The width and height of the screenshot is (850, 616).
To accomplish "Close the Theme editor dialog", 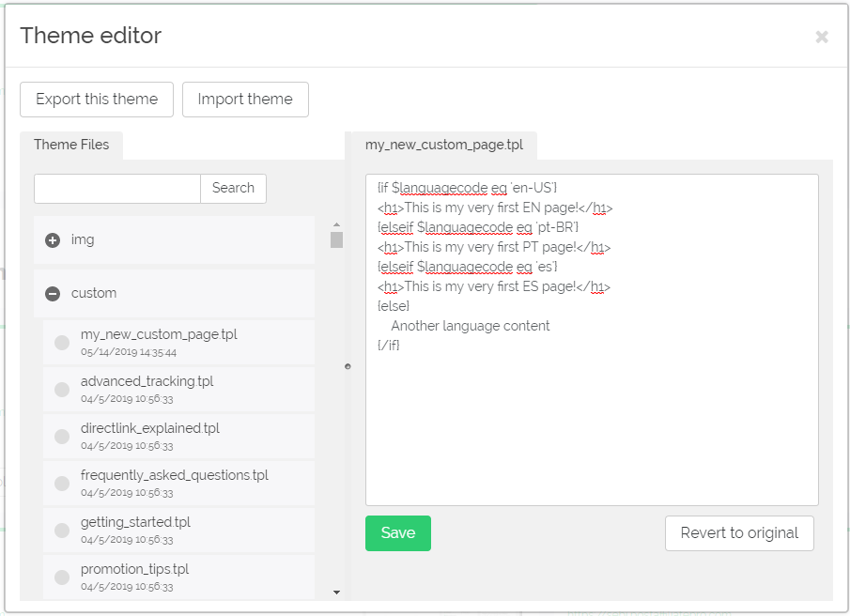I will (822, 37).
